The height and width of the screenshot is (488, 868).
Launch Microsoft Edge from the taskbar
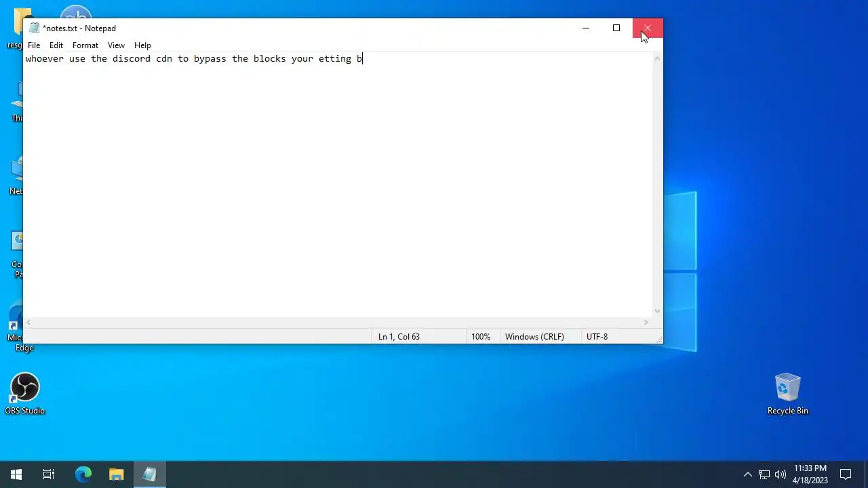pyautogui.click(x=83, y=474)
